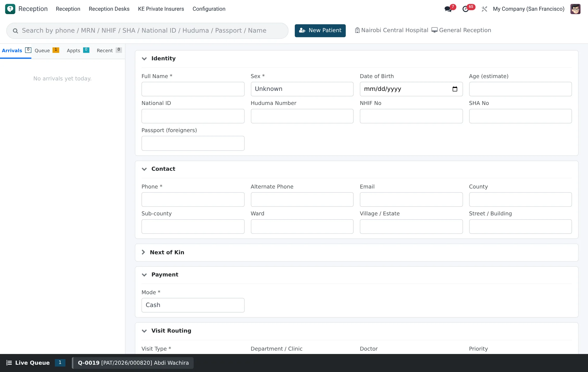Click the Live Queue label
This screenshot has width=588, height=372.
point(32,363)
